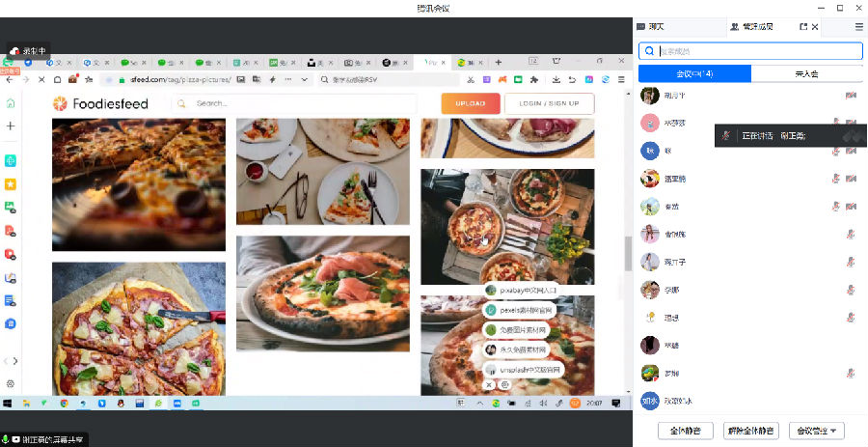Image resolution: width=868 pixels, height=447 pixels.
Task: Click the Foodiesfeed logo
Action: tap(100, 103)
